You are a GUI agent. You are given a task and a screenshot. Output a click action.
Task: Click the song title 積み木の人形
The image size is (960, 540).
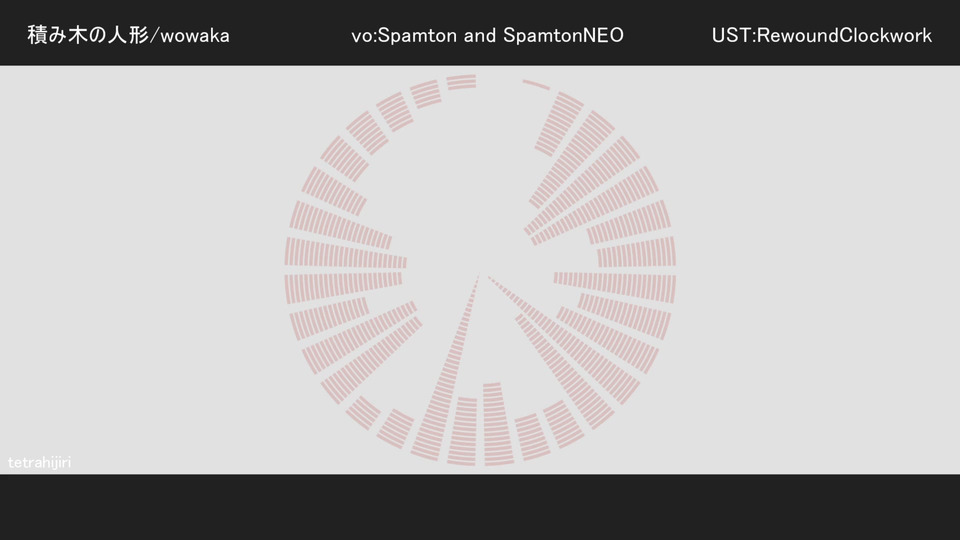click(88, 35)
